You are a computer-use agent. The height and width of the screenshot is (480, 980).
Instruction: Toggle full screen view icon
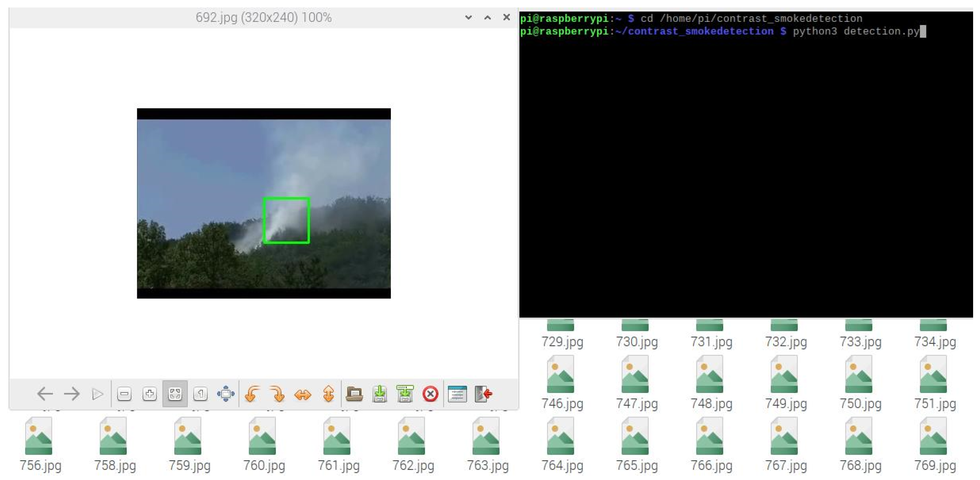click(226, 394)
